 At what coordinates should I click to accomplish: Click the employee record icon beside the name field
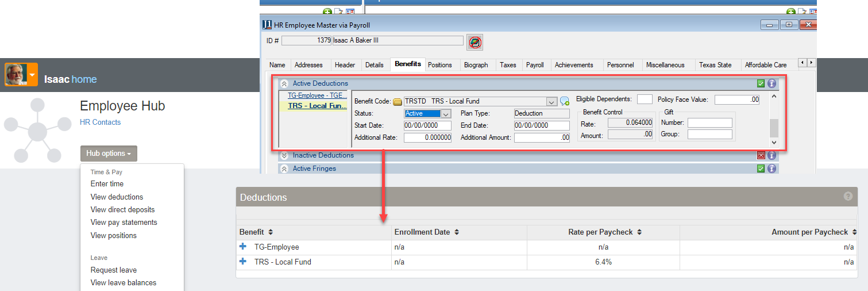(474, 42)
